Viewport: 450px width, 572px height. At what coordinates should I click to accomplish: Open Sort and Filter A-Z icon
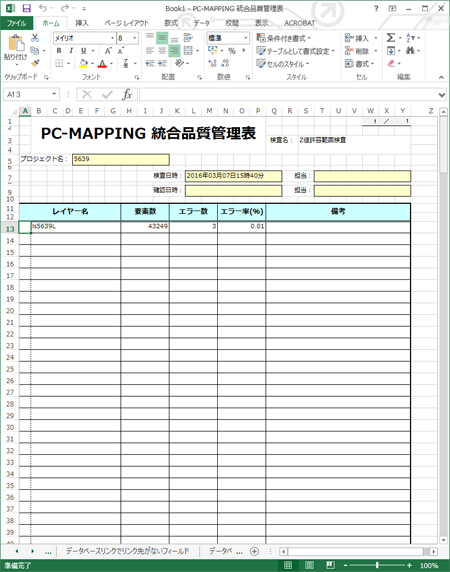[411, 38]
